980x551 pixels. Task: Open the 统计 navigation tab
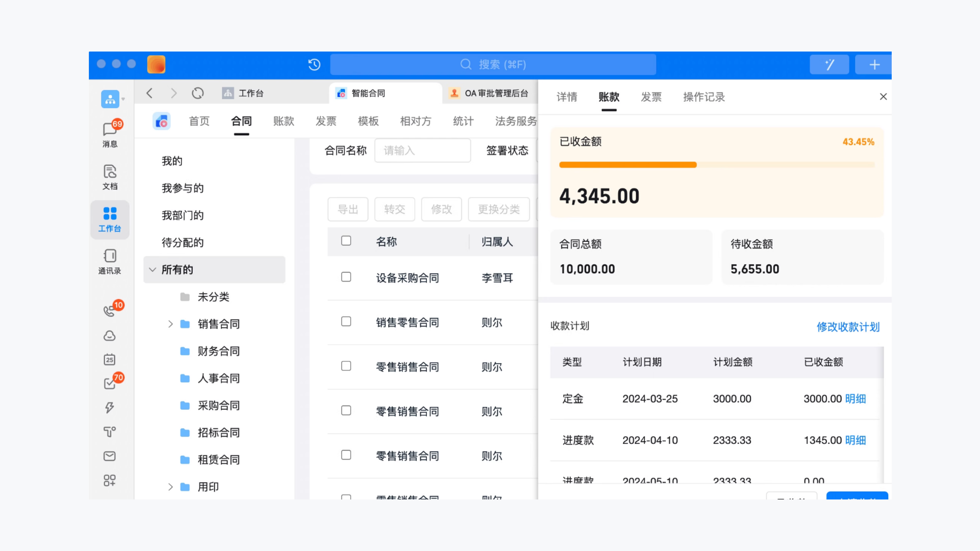point(463,121)
